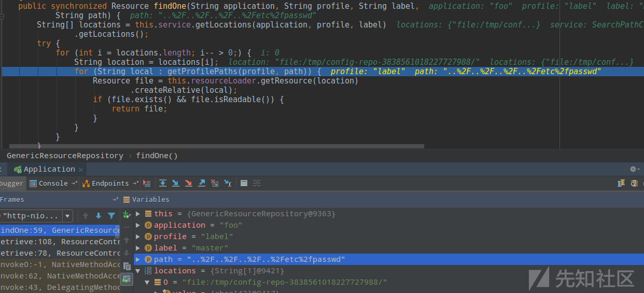Expand the 'this' variable node

click(138, 214)
